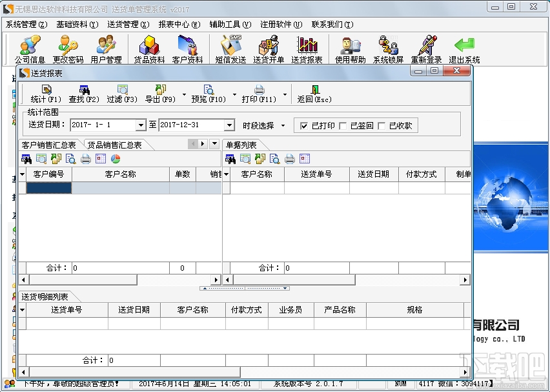Click 付款方式 header in 单据列表
Viewport: 550px width, 392px height.
point(422,174)
